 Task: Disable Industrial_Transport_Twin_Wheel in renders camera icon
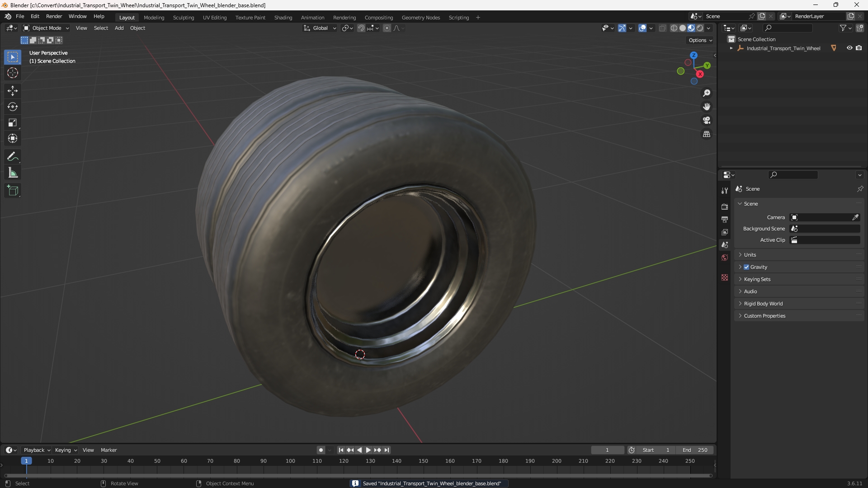(859, 48)
